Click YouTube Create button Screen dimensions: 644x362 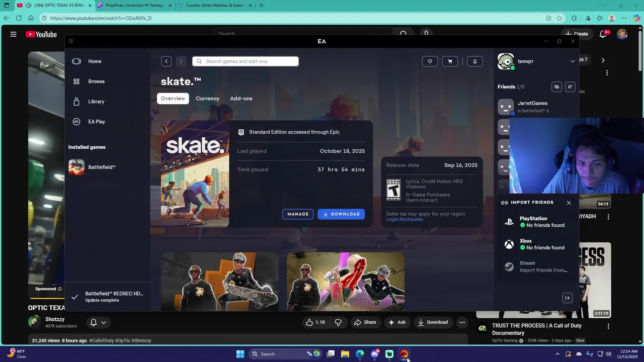point(577,34)
